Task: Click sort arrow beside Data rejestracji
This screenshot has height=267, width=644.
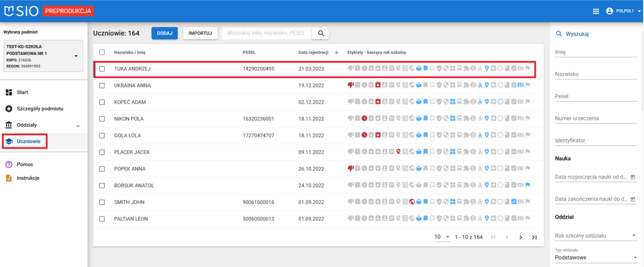Action: tap(337, 52)
